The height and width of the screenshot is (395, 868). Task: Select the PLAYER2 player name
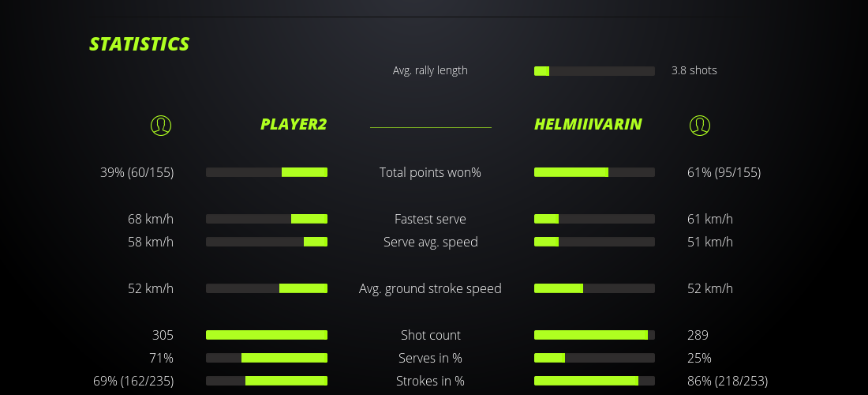click(x=293, y=124)
